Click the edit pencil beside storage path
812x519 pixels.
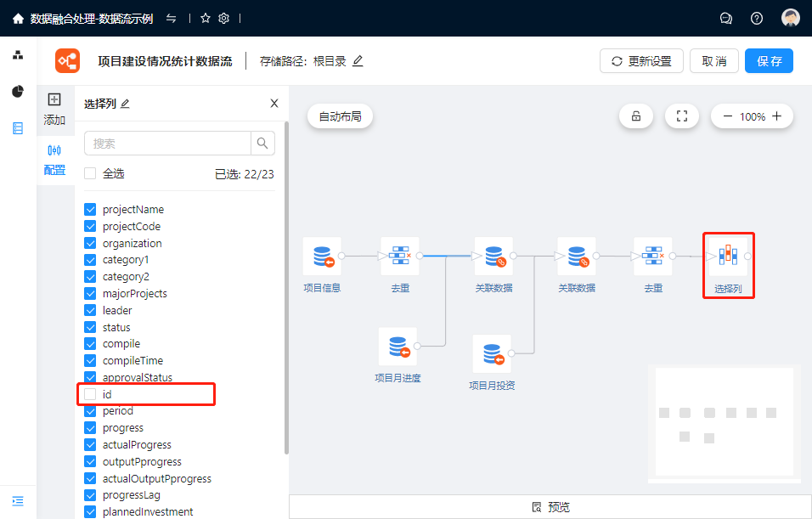tap(358, 61)
